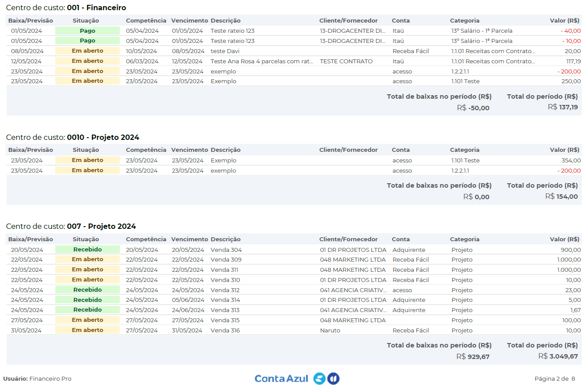The height and width of the screenshot is (386, 588).
Task: Click the Conta Azul wordmark text
Action: tap(281, 378)
